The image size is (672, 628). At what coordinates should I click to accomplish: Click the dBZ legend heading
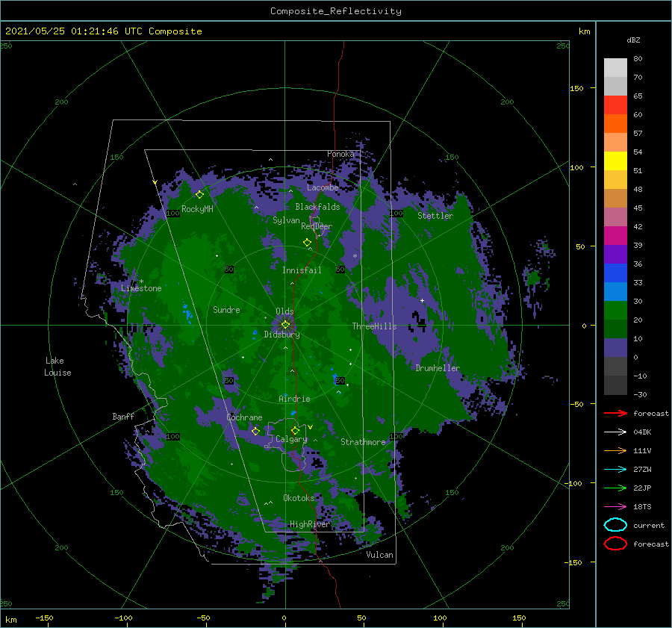(633, 40)
